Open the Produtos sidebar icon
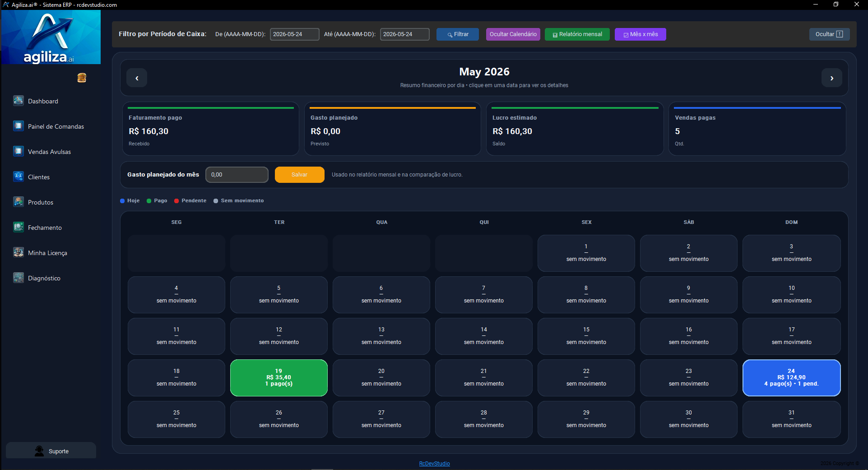The image size is (868, 470). tap(19, 202)
